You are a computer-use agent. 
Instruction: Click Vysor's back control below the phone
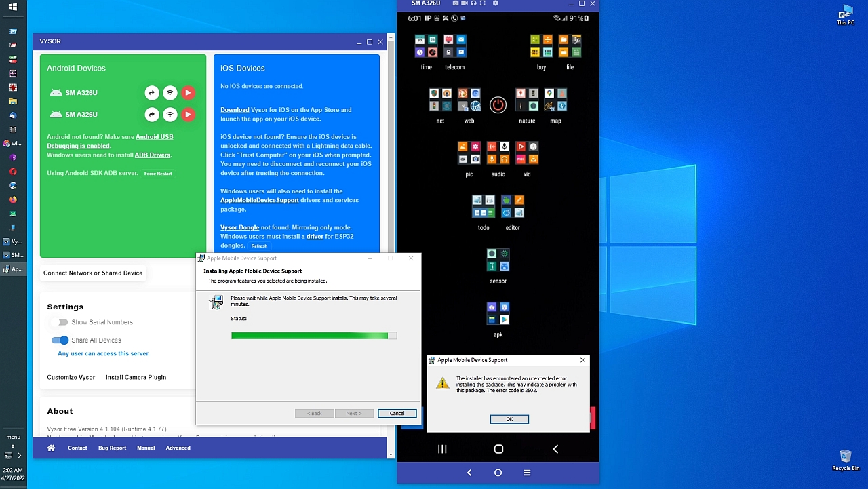coord(469,473)
